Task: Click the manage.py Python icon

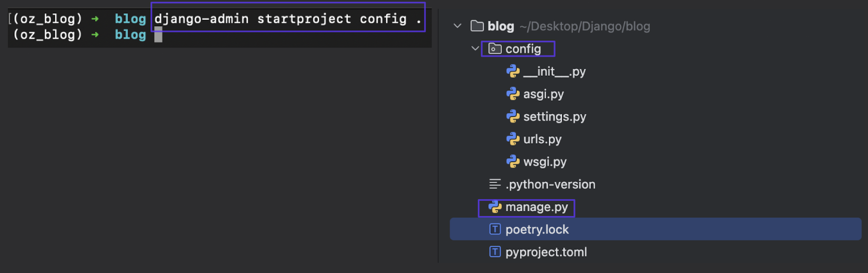Action: [x=495, y=207]
